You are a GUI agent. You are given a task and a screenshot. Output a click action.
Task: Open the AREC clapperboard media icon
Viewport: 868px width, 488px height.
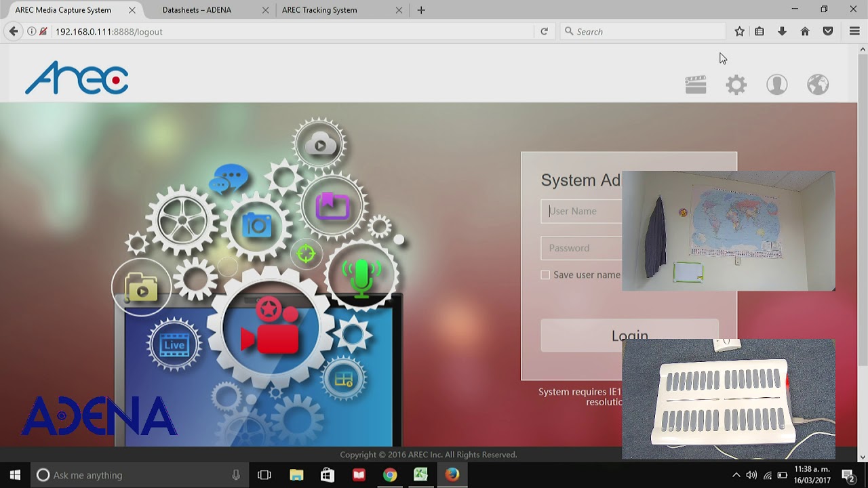click(x=696, y=85)
